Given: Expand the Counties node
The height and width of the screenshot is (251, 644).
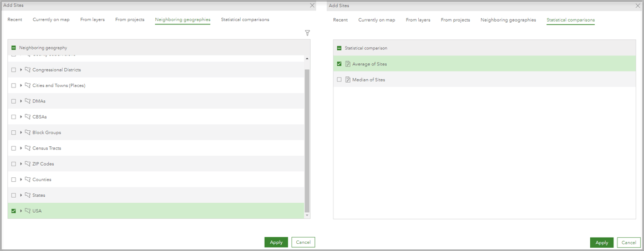Looking at the screenshot, I should coord(21,179).
